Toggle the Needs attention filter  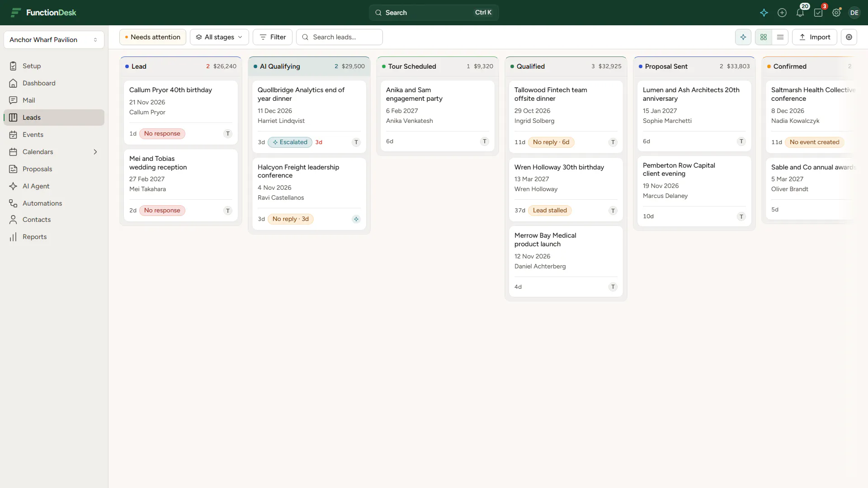pyautogui.click(x=153, y=37)
